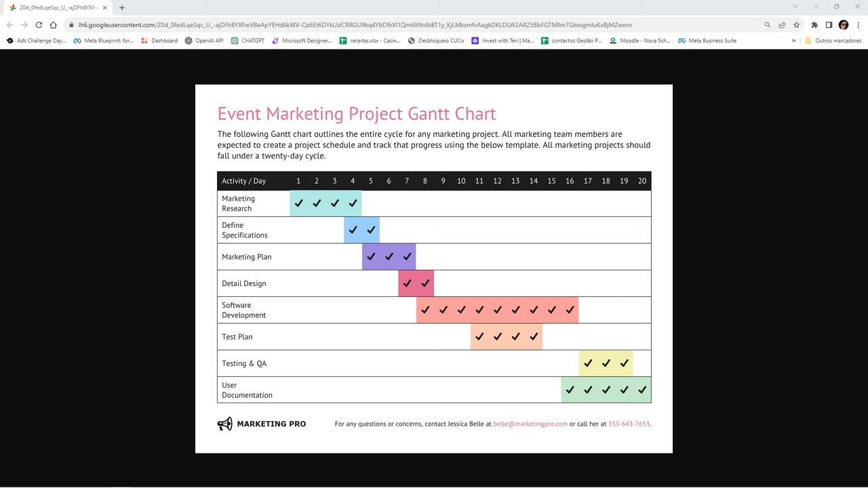Open the CHATGPT bookmark
Viewport: 868px width, 488px height.
coord(247,41)
